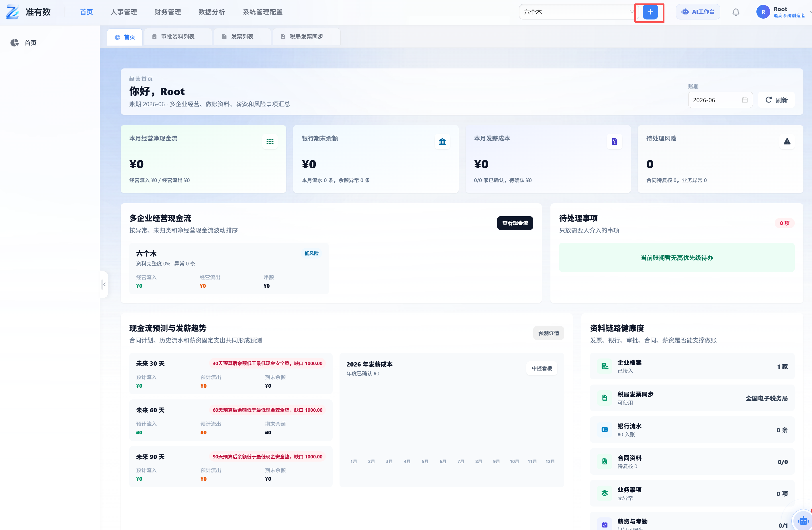The width and height of the screenshot is (812, 530).
Task: Click the blue plus add button
Action: click(x=650, y=12)
